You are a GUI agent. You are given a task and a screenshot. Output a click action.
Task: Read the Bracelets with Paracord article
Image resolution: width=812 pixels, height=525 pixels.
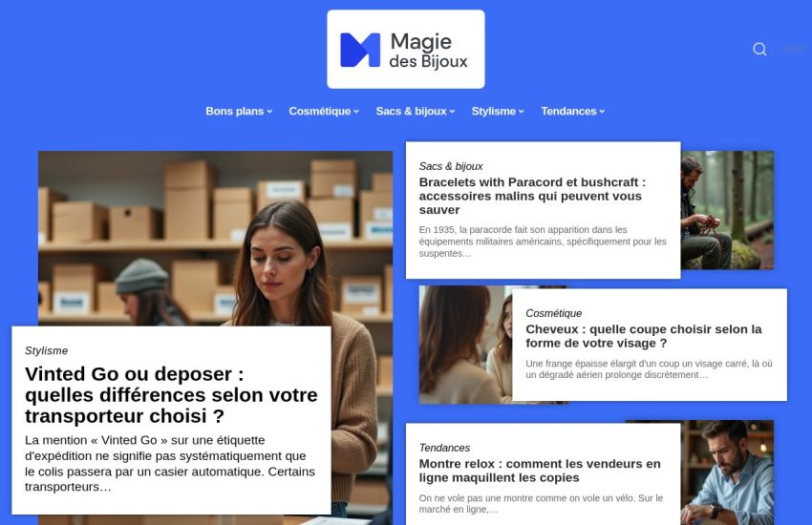532,196
